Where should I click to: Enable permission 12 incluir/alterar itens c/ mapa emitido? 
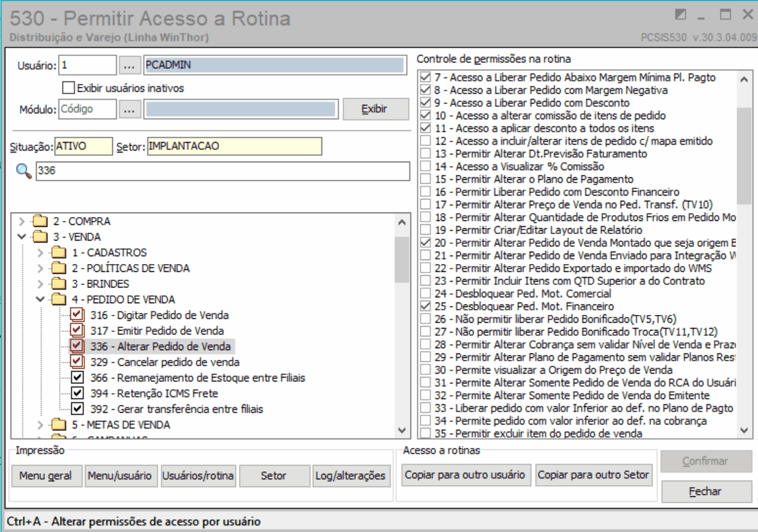(426, 141)
